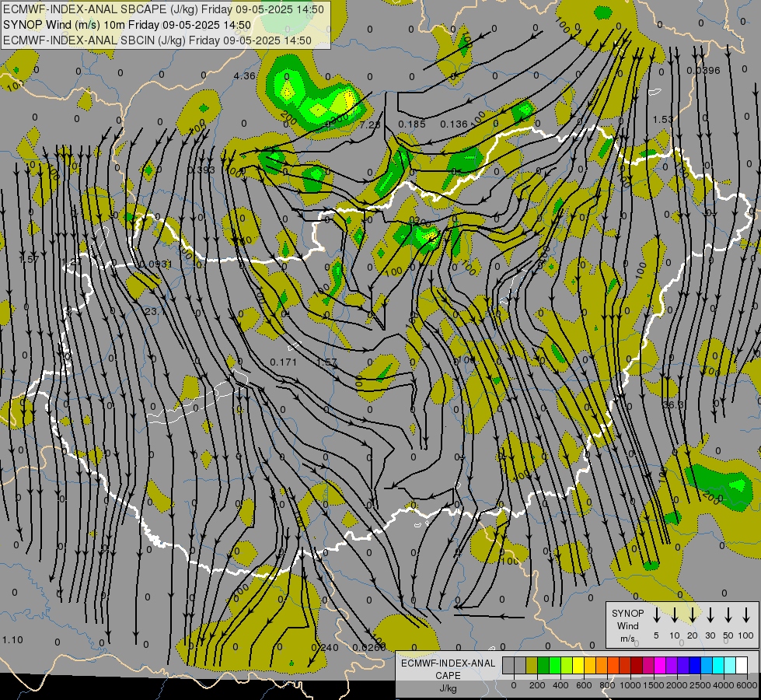Click the '600' CAPE legend tick label

(x=584, y=685)
